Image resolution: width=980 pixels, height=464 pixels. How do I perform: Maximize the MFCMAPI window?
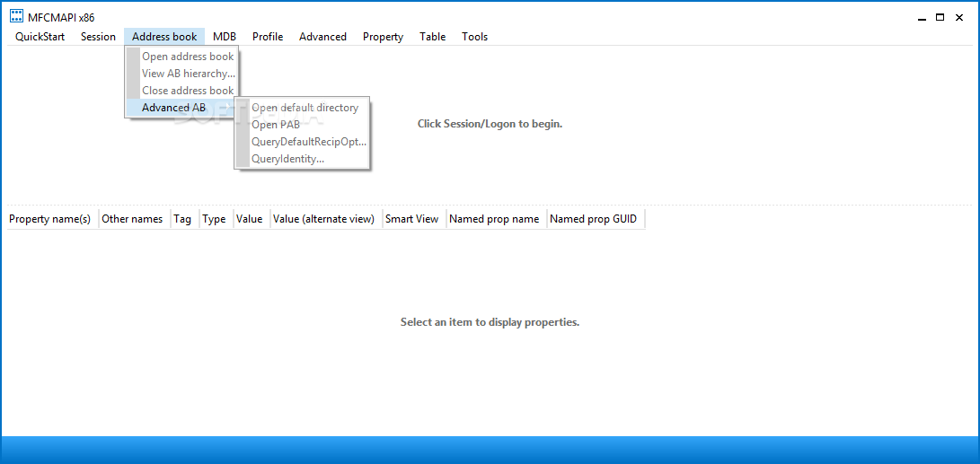tap(940, 18)
